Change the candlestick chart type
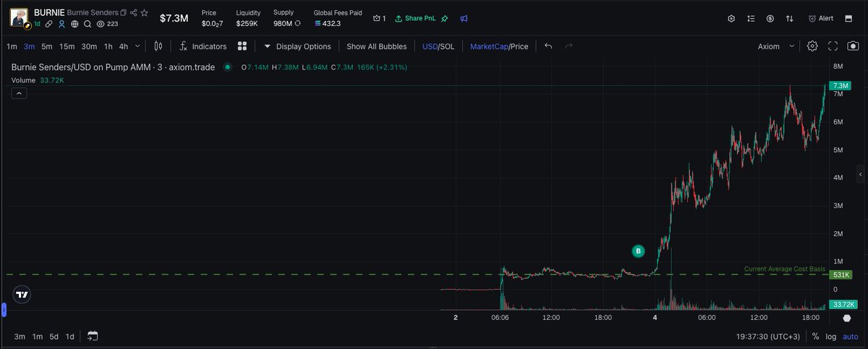This screenshot has width=868, height=349. [158, 46]
